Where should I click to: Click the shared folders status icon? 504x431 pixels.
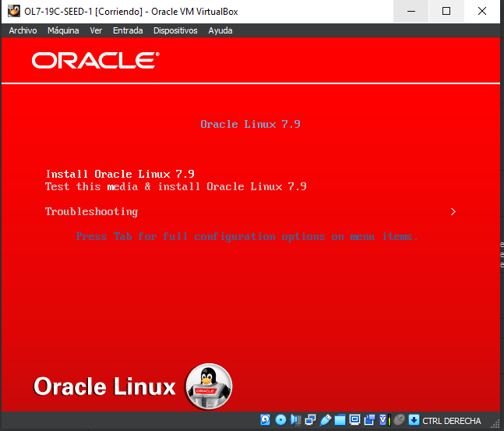tap(340, 420)
